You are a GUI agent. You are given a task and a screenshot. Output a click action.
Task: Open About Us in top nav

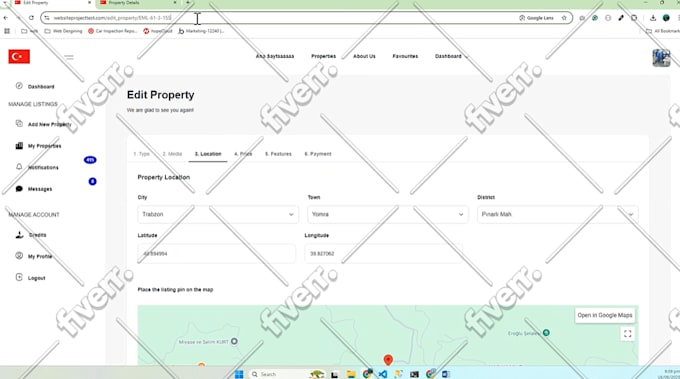pos(364,56)
